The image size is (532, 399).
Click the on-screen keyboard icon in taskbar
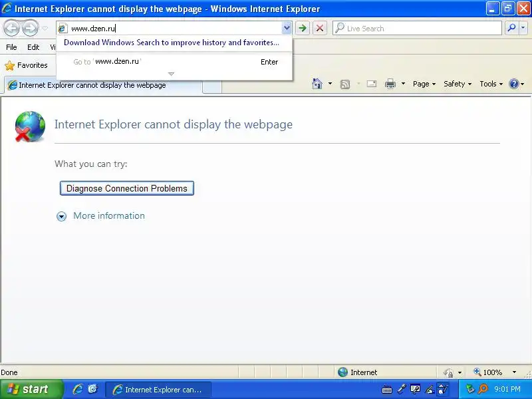pos(387,390)
